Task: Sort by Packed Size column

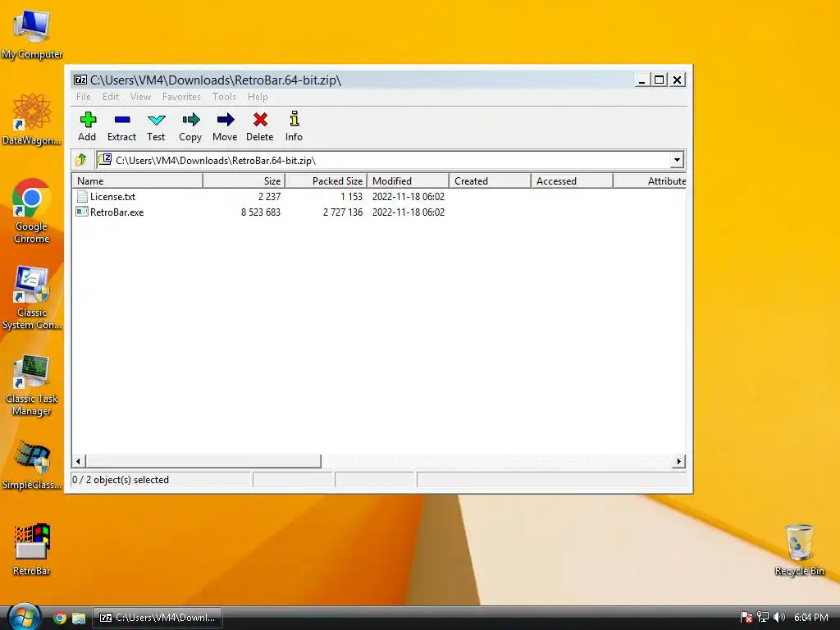Action: pos(326,180)
